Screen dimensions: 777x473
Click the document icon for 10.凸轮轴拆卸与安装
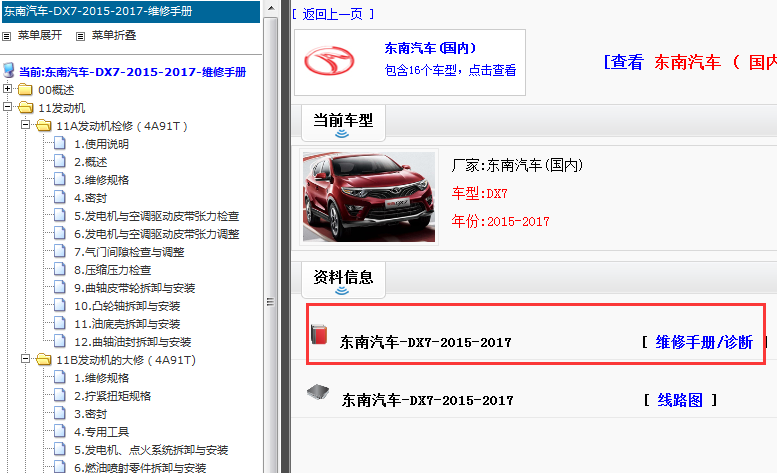pos(59,306)
